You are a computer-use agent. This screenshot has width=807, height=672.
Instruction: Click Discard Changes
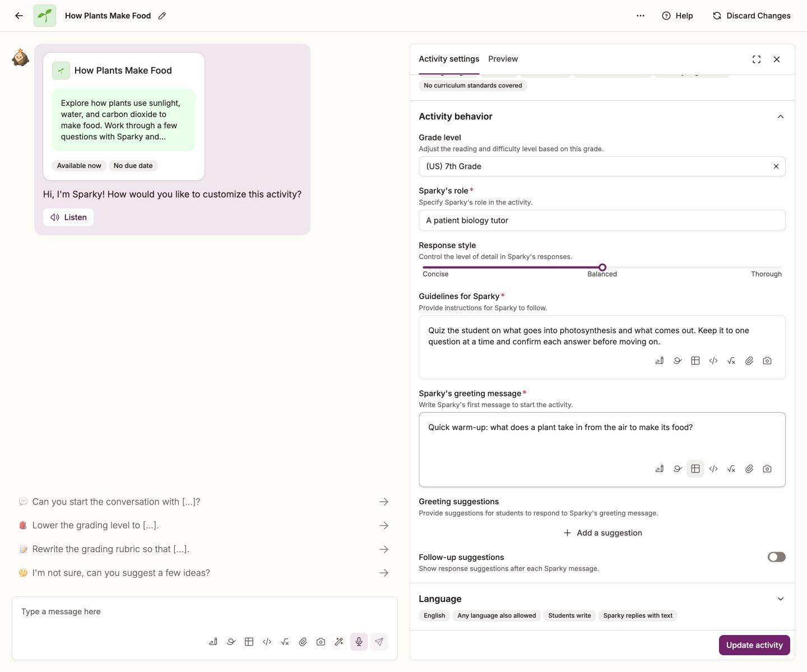tap(751, 16)
